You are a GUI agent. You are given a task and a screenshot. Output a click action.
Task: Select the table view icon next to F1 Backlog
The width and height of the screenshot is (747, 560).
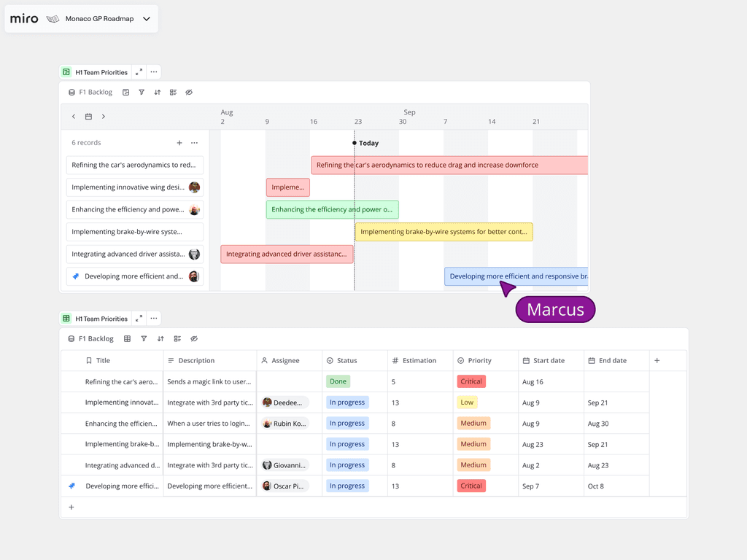tap(125, 338)
